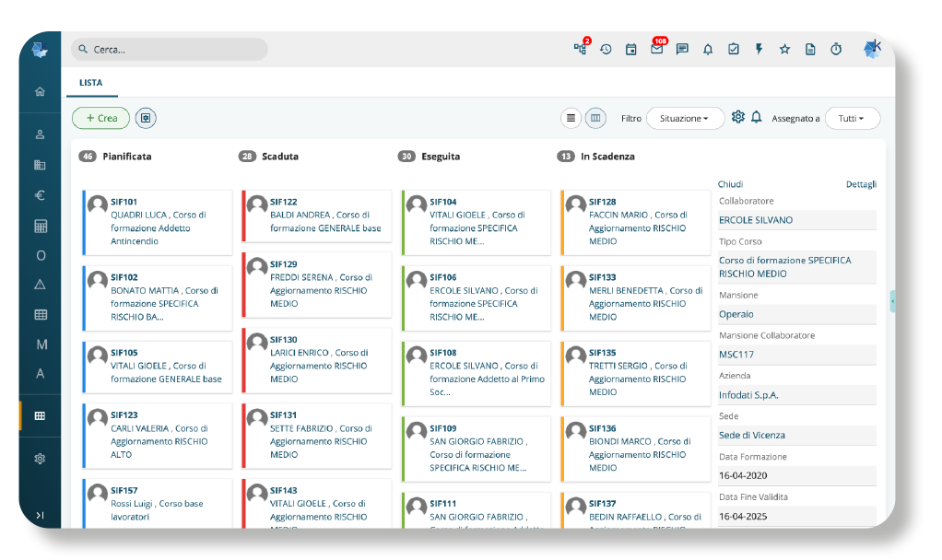Image resolution: width=942 pixels, height=560 pixels.
Task: Open the mail inbox with 108 unread
Action: 656,50
